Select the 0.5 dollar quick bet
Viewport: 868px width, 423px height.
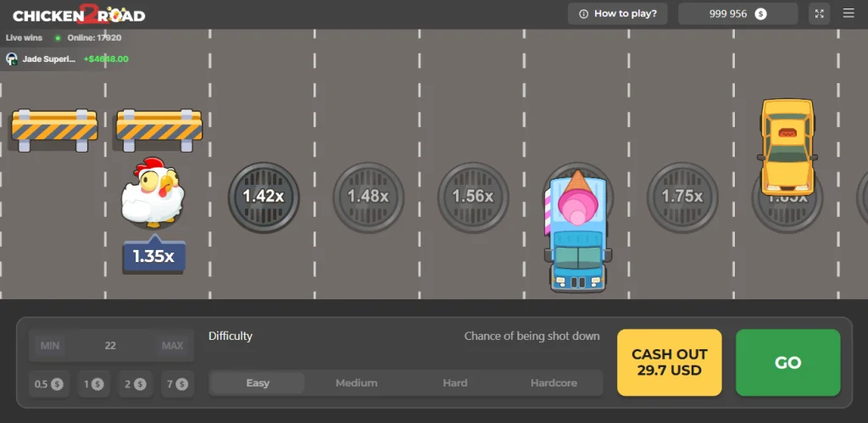48,384
